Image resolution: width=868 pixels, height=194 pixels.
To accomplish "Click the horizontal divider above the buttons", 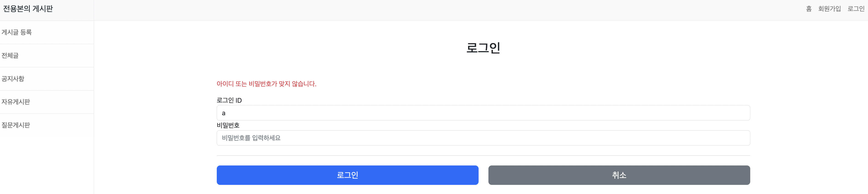I will [483, 155].
